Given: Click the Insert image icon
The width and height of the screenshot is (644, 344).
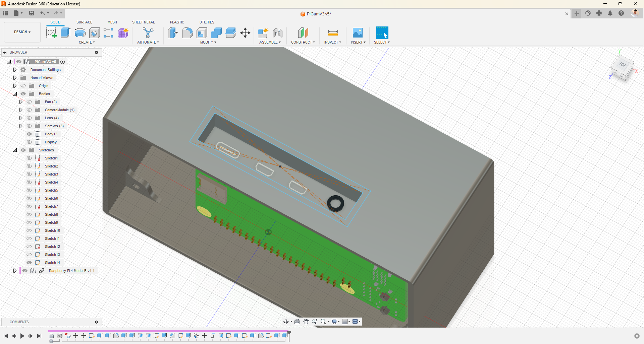Looking at the screenshot, I should click(358, 33).
